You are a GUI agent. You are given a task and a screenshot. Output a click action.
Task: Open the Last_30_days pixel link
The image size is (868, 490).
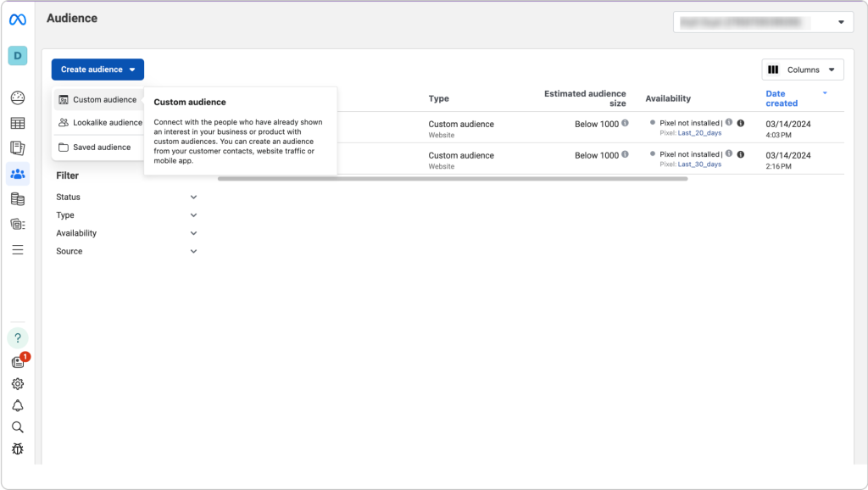699,164
